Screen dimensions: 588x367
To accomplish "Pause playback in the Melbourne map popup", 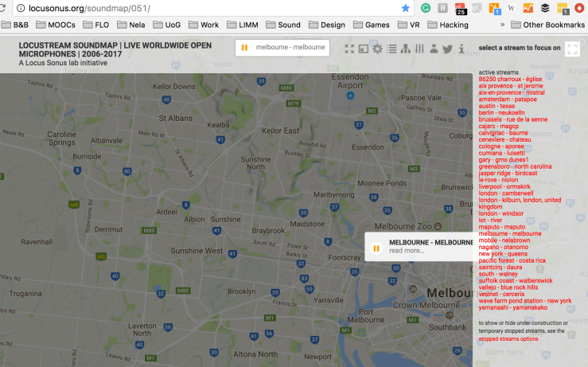I will point(376,247).
